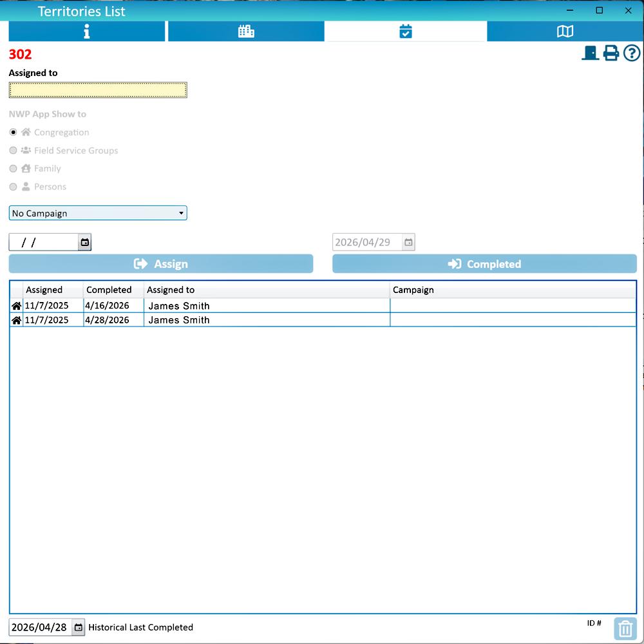This screenshot has height=644, width=644.
Task: Click the exit door icon
Action: tap(590, 53)
